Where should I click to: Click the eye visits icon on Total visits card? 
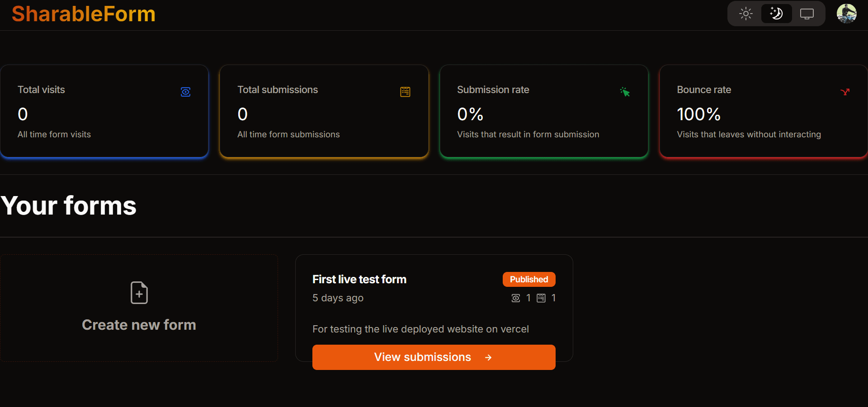pos(185,92)
